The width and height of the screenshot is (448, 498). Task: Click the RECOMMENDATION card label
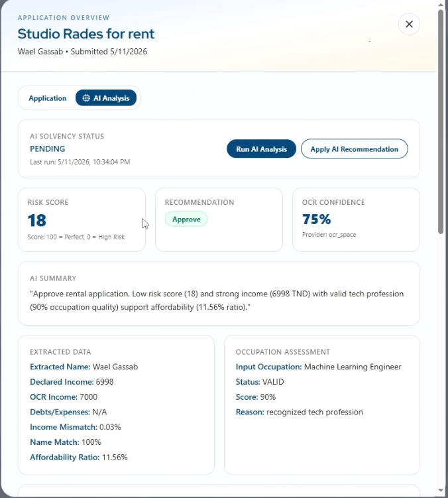click(199, 203)
